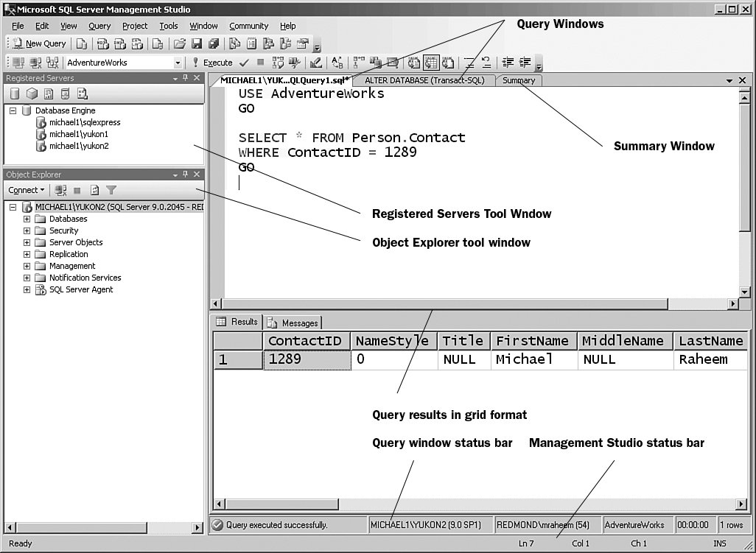The width and height of the screenshot is (756, 553).
Task: Open Template Explorer from the toolbar icon
Action: pos(285,44)
